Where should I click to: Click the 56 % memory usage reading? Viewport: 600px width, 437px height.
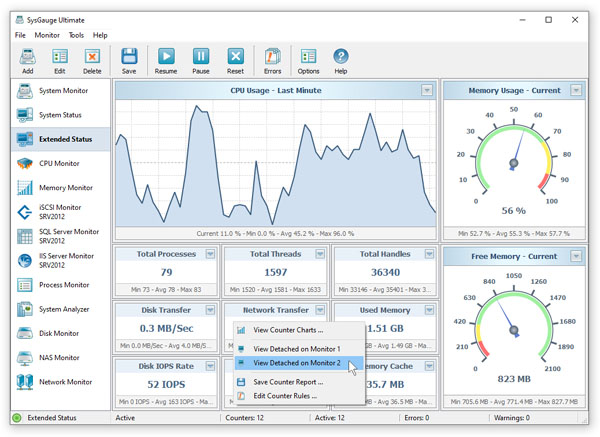(x=514, y=211)
